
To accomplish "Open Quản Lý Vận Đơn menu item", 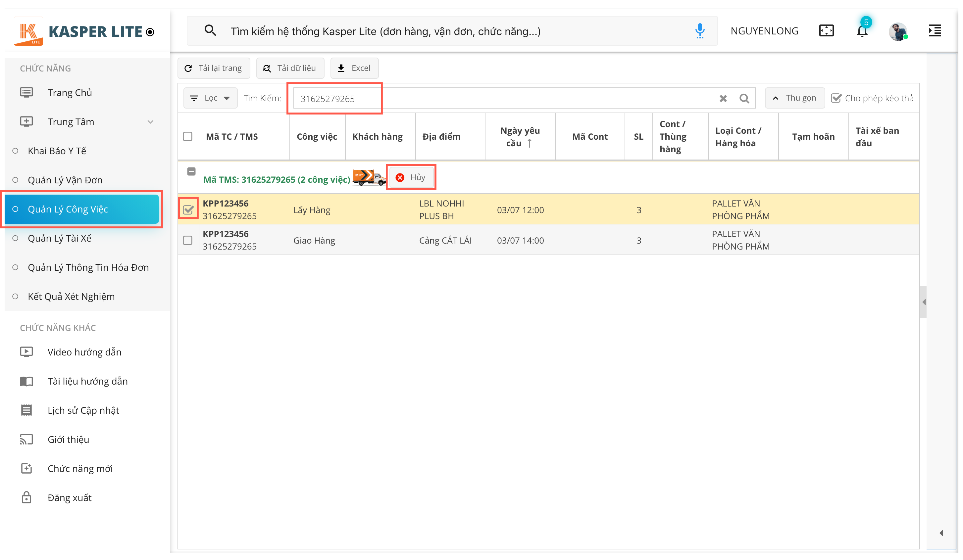I will point(65,180).
